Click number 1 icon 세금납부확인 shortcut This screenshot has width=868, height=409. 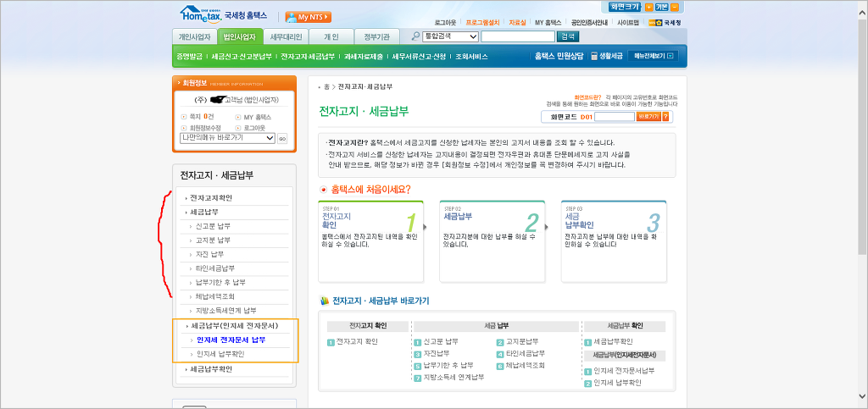click(588, 342)
